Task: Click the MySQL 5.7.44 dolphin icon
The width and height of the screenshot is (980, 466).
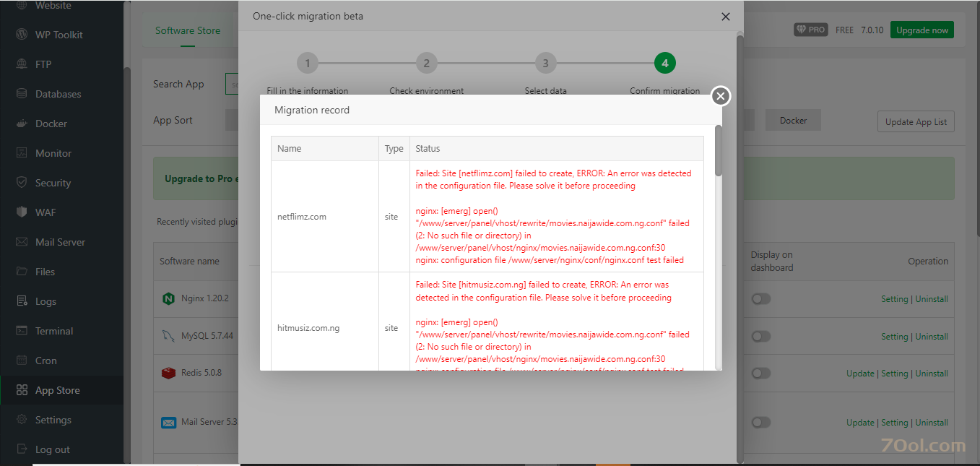Action: click(168, 336)
